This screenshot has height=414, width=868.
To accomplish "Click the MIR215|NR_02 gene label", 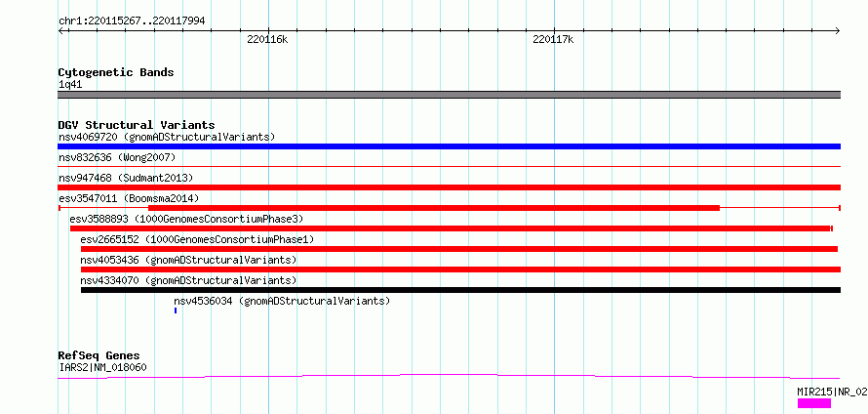I will tap(832, 392).
